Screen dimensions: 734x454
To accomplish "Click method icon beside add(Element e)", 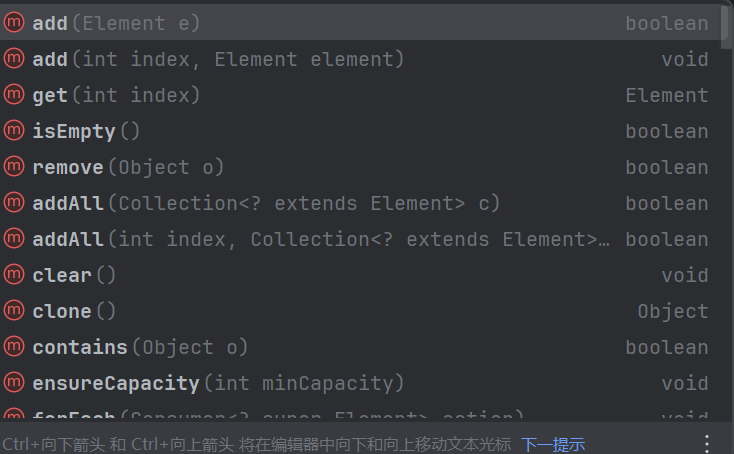I will click(14, 23).
